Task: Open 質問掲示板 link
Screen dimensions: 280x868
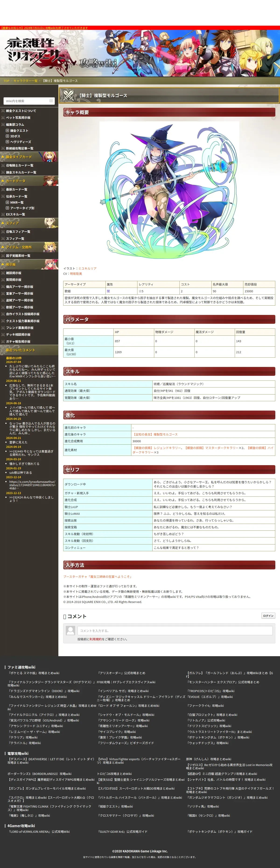Action: click(14, 280)
